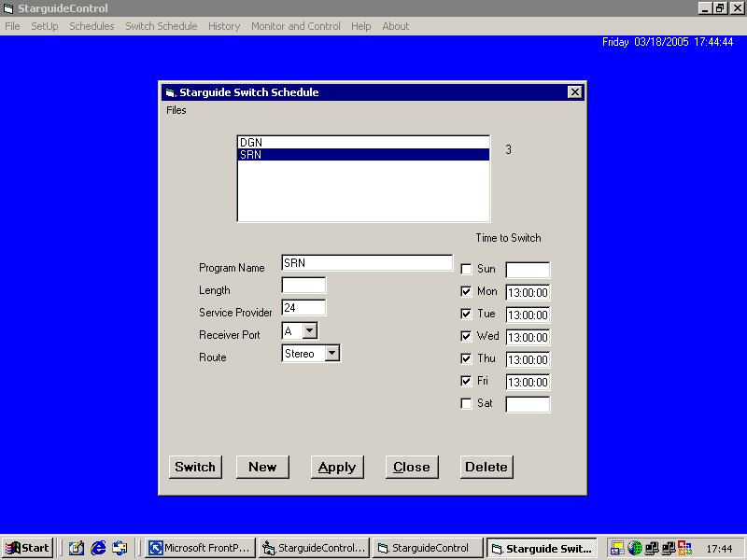Switch to Microsoft FrontPage taskbar button

point(200,548)
